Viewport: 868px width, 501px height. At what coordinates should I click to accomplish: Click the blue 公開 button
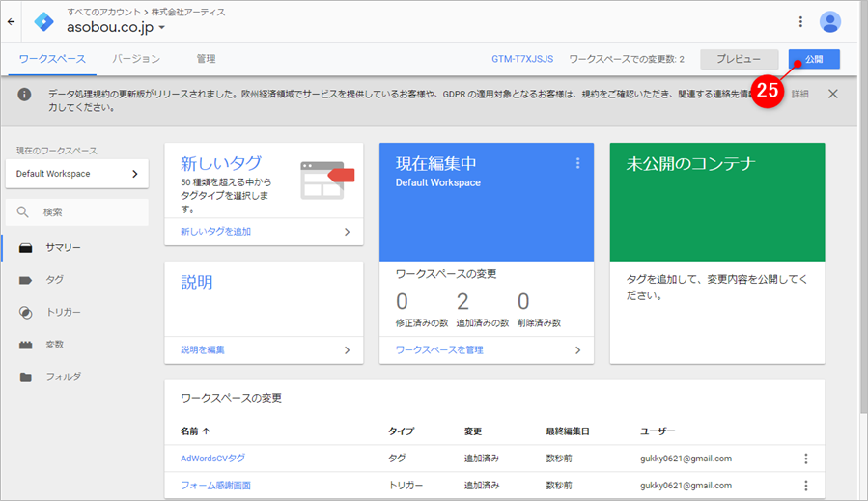(x=814, y=59)
